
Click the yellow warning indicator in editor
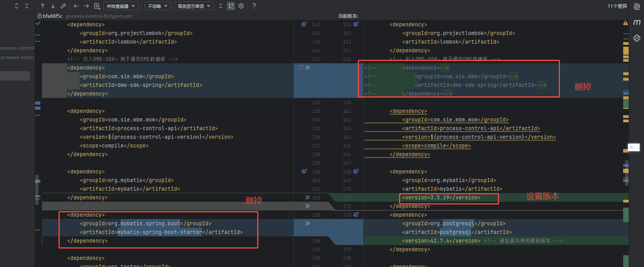pyautogui.click(x=626, y=23)
